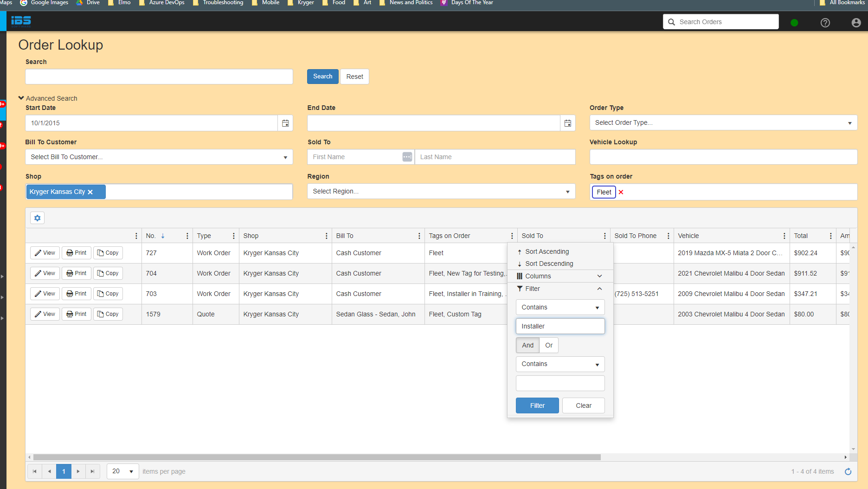The height and width of the screenshot is (489, 868).
Task: Select the And filter logic toggle
Action: coord(527,345)
